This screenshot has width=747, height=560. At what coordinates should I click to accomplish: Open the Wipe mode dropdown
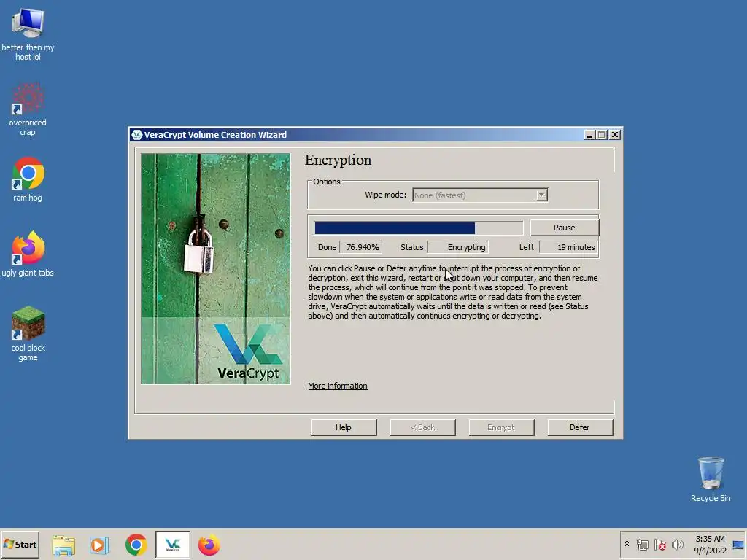click(480, 195)
